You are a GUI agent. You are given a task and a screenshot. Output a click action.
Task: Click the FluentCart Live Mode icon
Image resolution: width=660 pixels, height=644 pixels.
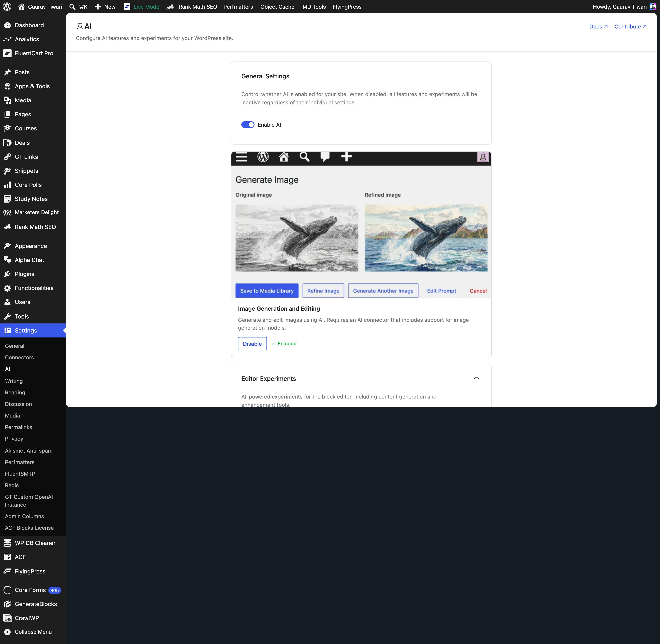(127, 7)
